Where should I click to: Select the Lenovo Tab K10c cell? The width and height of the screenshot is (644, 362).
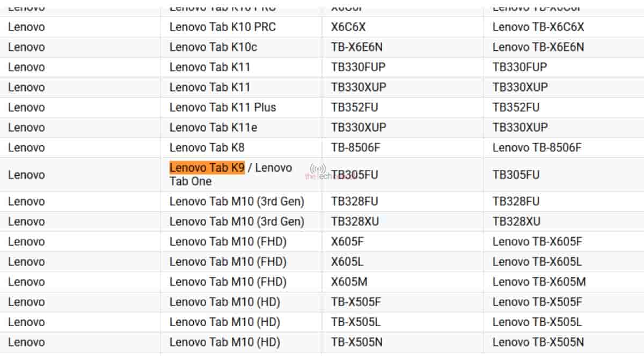click(x=213, y=47)
